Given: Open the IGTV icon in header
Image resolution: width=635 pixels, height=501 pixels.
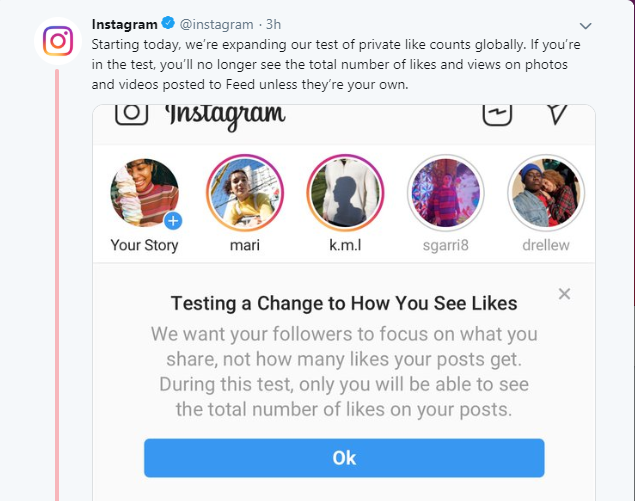Looking at the screenshot, I should point(497,113).
